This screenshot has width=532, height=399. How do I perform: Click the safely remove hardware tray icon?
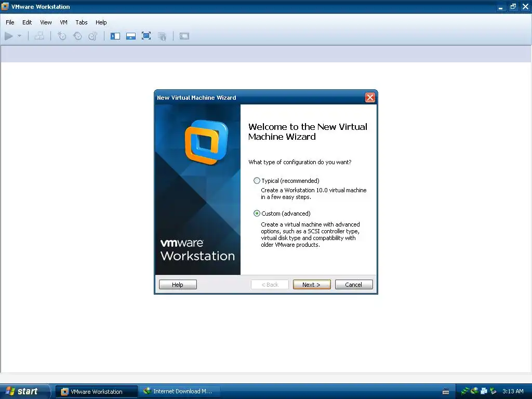click(493, 391)
